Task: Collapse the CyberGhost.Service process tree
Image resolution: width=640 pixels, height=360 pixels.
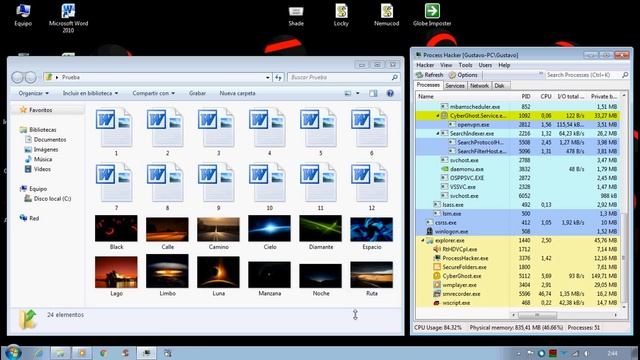Action: point(438,116)
